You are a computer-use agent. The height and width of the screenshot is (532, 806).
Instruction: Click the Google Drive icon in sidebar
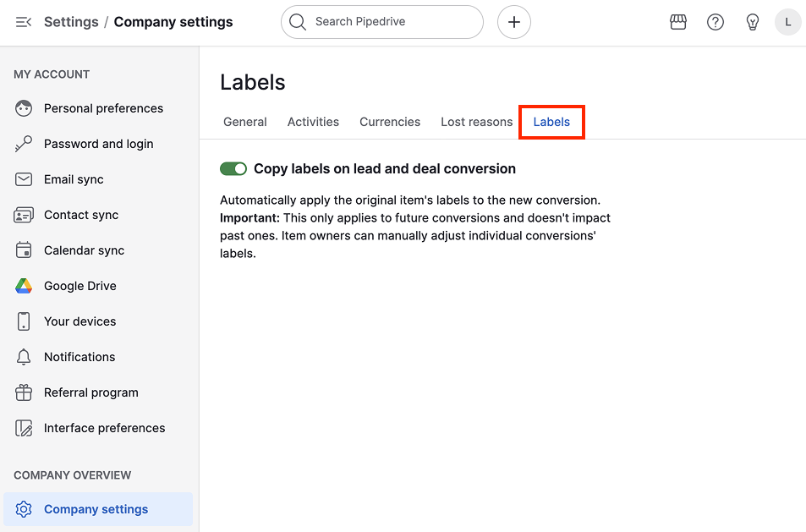click(x=24, y=286)
